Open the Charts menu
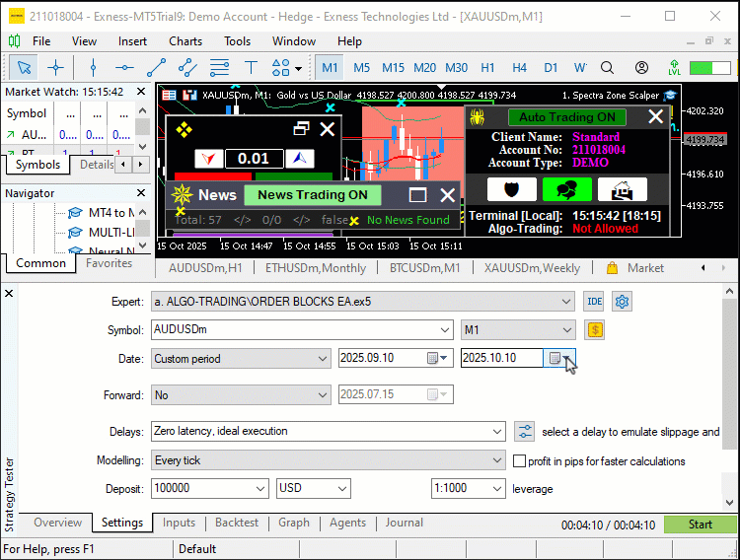Viewport: 740px width, 560px height. tap(185, 41)
